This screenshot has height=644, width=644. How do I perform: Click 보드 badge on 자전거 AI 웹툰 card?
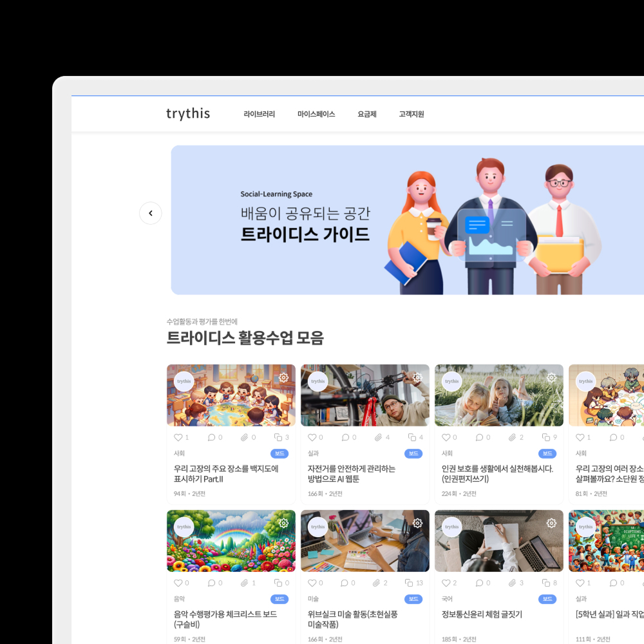coord(413,453)
